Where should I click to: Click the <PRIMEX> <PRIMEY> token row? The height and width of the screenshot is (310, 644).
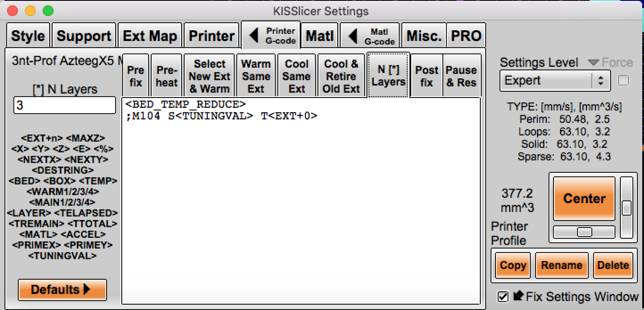coord(62,245)
